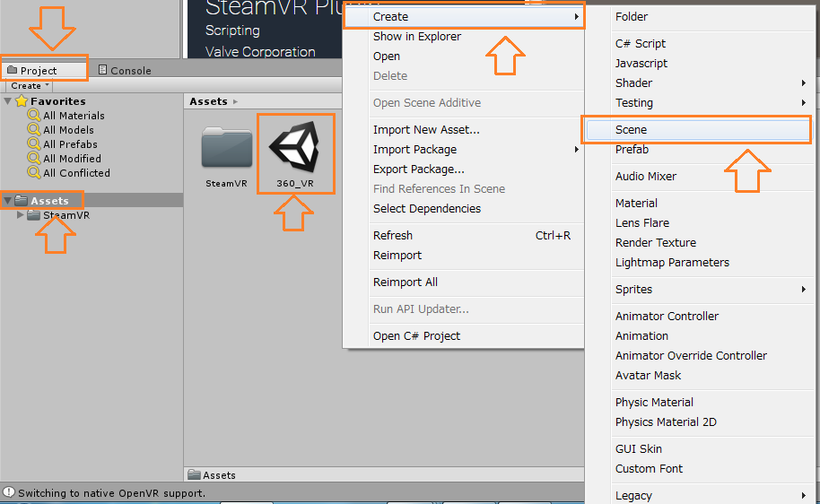Viewport: 820px width, 504px height.
Task: Expand the Sprites submenu arrow
Action: point(804,289)
